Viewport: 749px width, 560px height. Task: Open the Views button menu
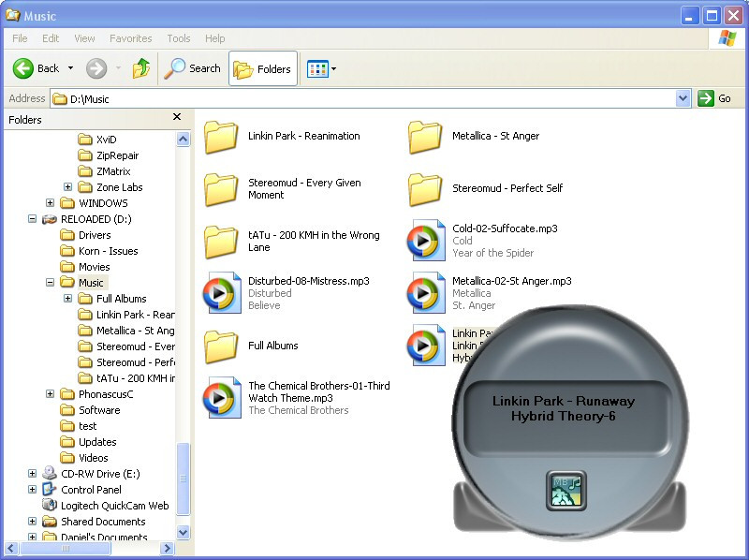click(321, 68)
